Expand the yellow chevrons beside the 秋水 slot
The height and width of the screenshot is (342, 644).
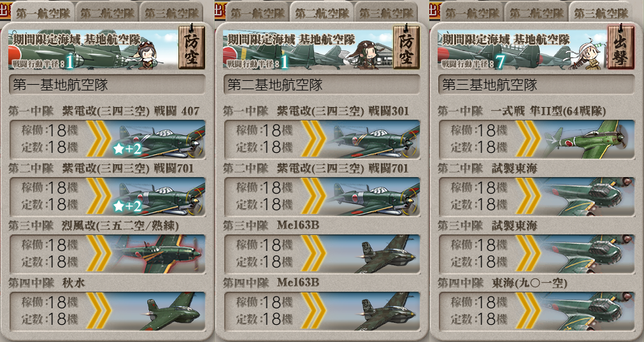coord(99,311)
